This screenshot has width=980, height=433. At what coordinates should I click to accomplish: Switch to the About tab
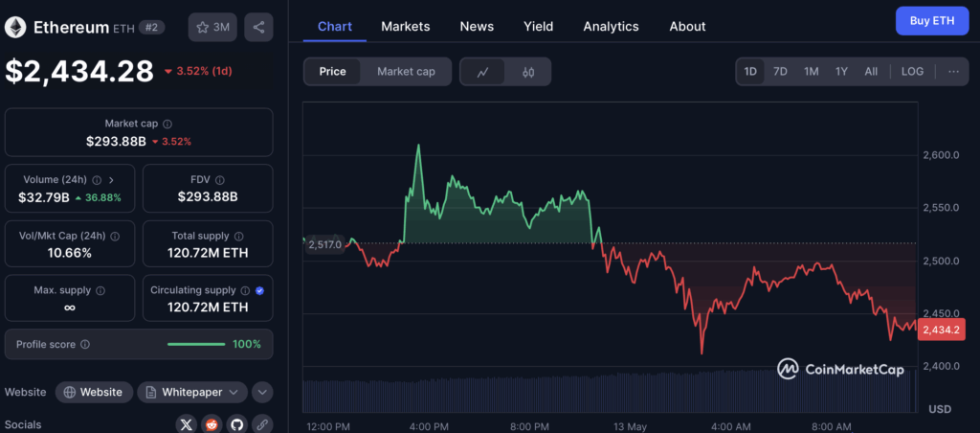[687, 26]
